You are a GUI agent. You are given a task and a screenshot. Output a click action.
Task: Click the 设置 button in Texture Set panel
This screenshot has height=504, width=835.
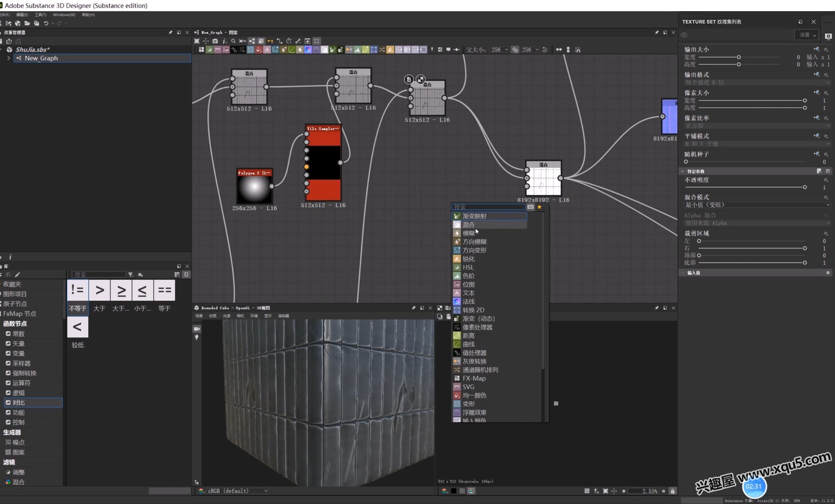(807, 35)
